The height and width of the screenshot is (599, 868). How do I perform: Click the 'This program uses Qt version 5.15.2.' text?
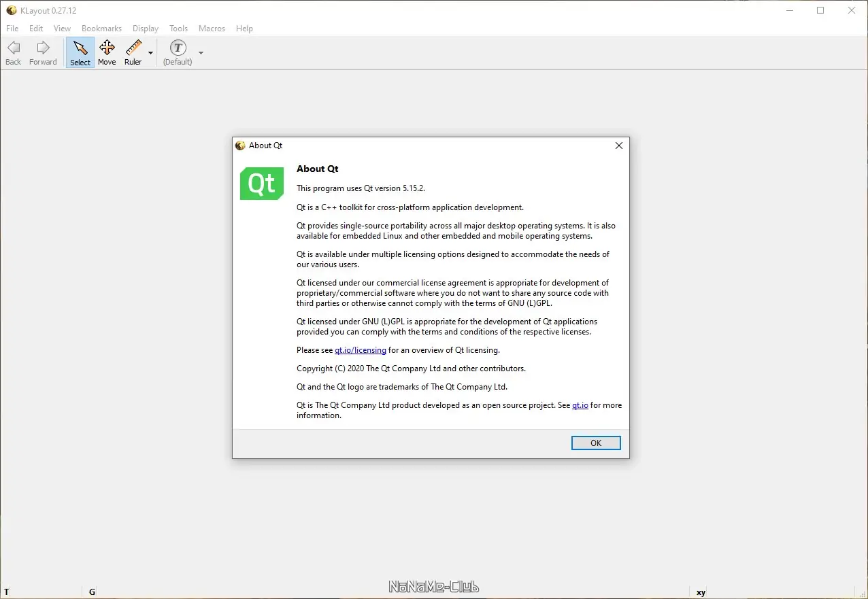(x=361, y=188)
